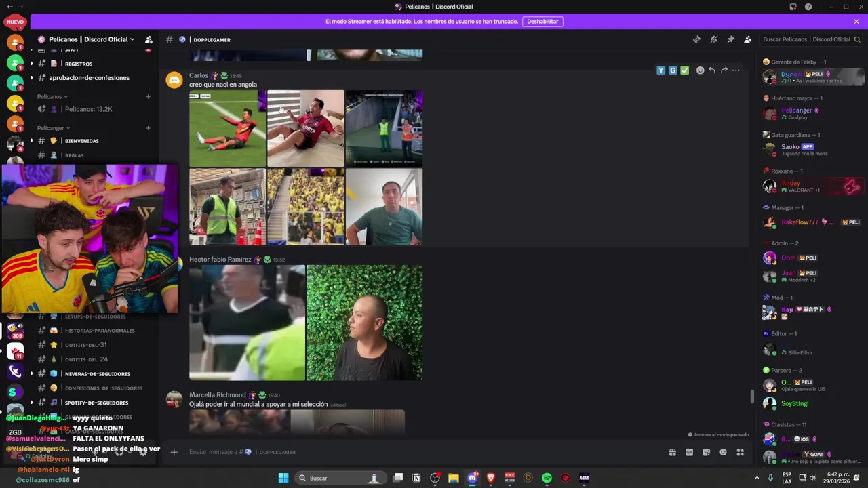
Task: Open the gift icon in message bar
Action: pos(672,452)
